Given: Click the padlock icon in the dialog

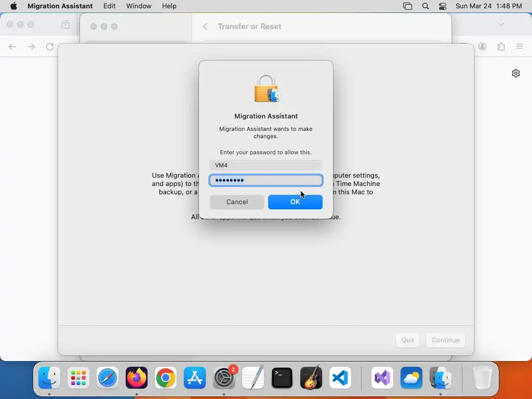Looking at the screenshot, I should (x=266, y=88).
